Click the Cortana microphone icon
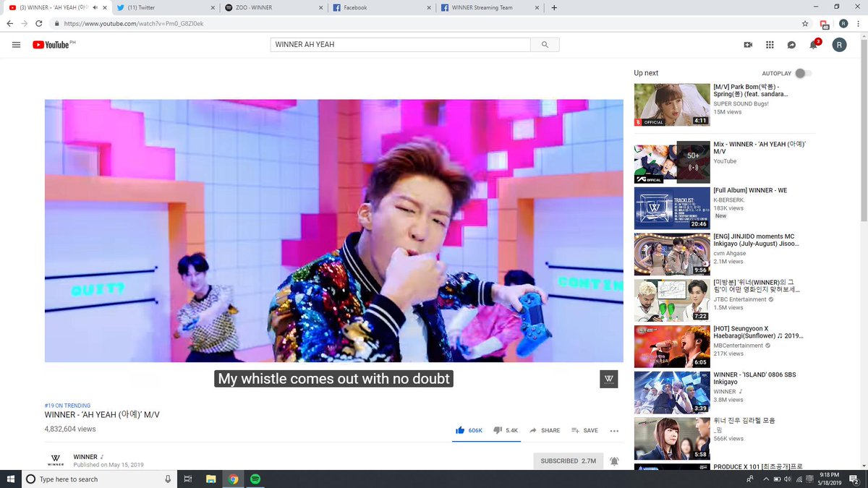868x488 pixels. click(168, 479)
